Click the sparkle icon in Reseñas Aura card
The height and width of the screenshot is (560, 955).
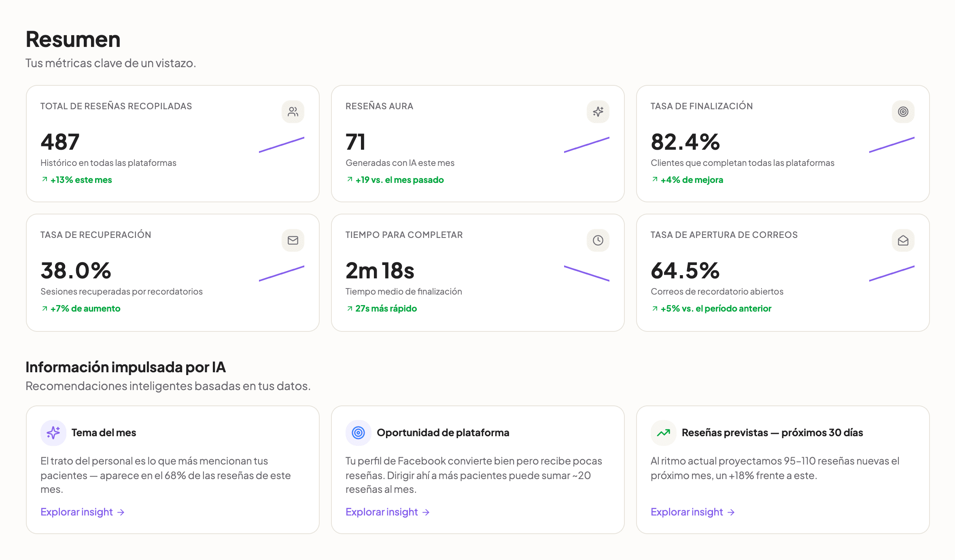pyautogui.click(x=598, y=112)
